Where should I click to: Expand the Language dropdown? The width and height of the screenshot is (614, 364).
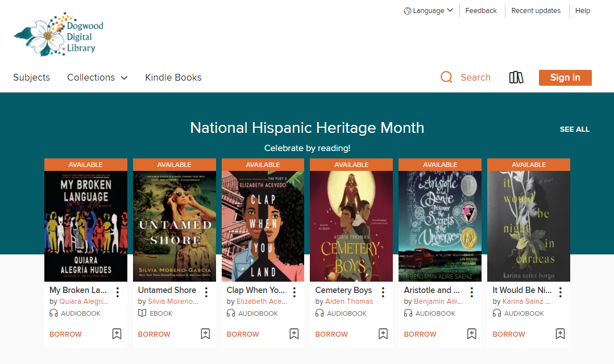[429, 11]
